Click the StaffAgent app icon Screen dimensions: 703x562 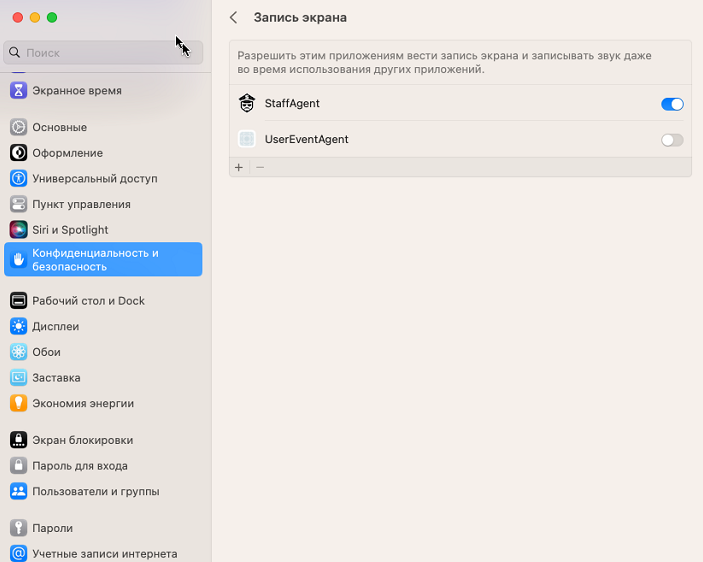247,103
